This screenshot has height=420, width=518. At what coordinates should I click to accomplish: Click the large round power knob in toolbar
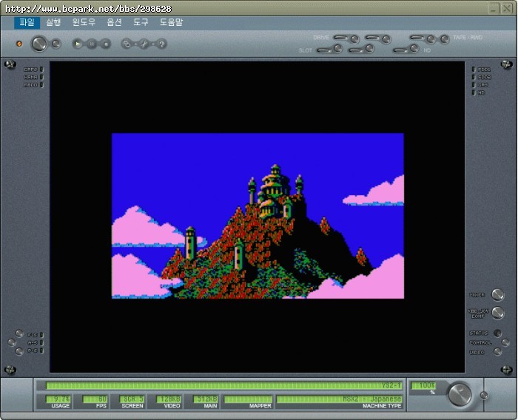pos(39,44)
